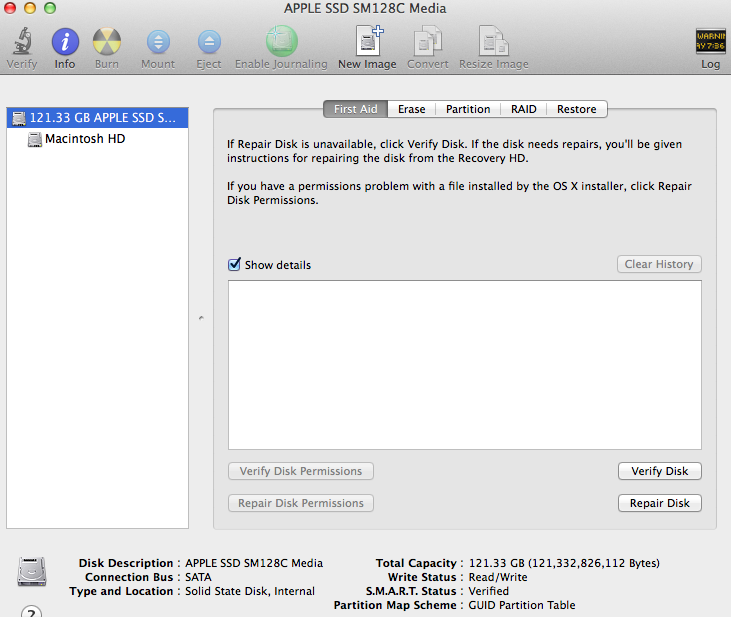Switch to the Restore tab
Viewport: 731px width, 617px height.
[x=577, y=109]
